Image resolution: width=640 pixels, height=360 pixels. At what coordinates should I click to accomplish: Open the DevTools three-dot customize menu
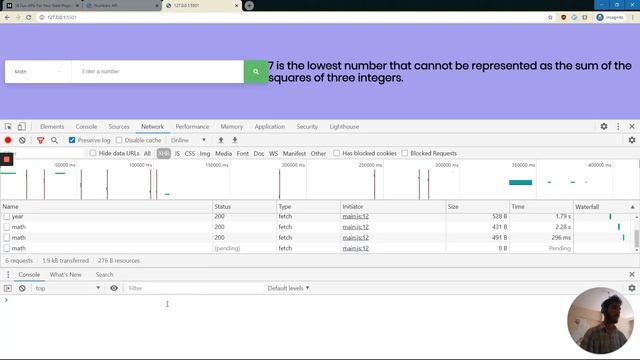(618, 127)
